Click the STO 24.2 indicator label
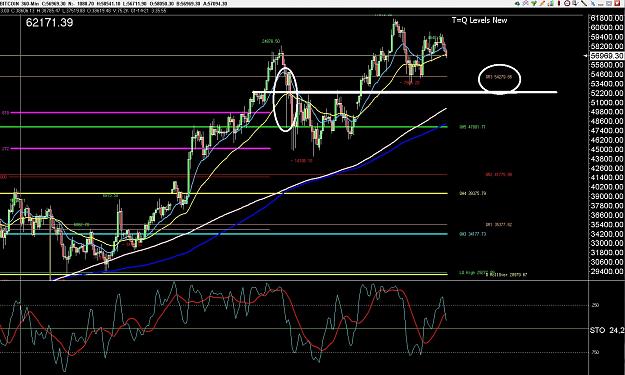The image size is (625, 375). pyautogui.click(x=607, y=330)
